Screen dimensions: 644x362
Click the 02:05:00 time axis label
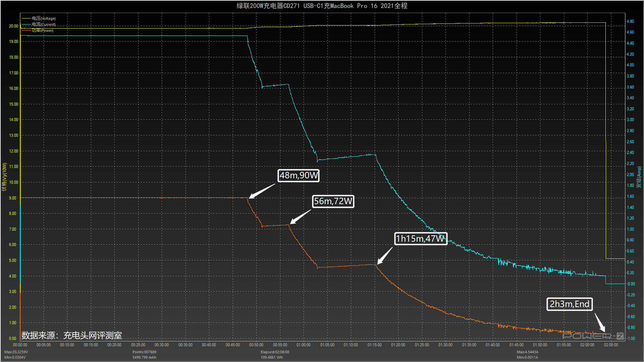click(611, 345)
